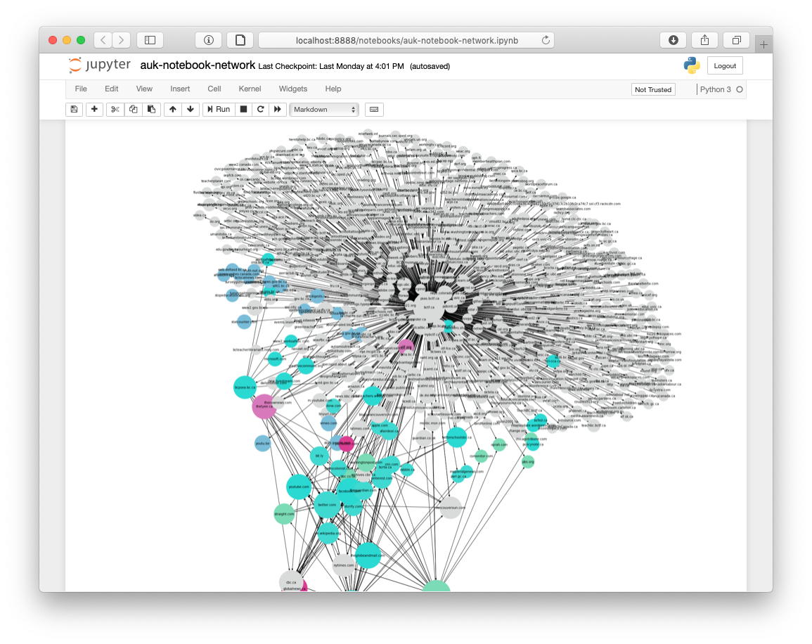The height and width of the screenshot is (644, 812).
Task: Select the green straight.com node
Action: coord(284,514)
